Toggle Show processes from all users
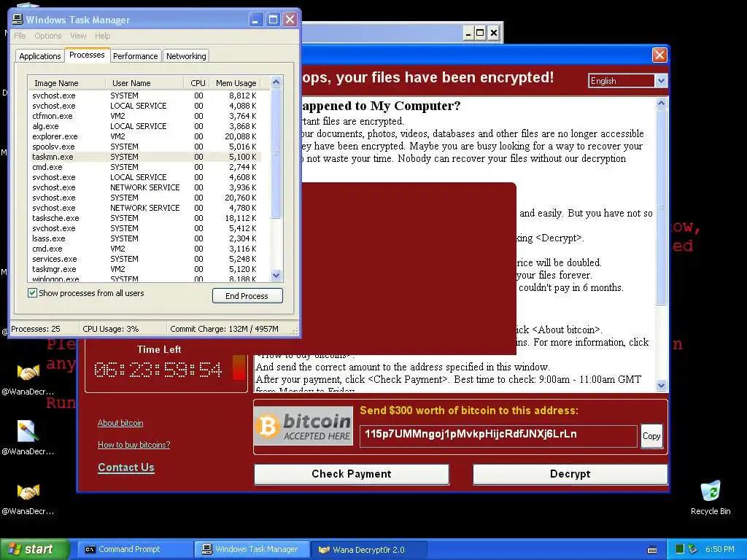Screen dimensions: 747x560 pos(32,293)
